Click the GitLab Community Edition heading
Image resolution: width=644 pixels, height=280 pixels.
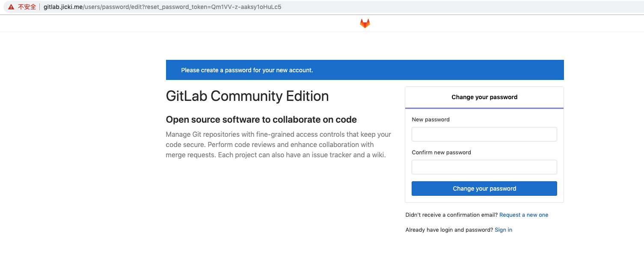pos(247,96)
